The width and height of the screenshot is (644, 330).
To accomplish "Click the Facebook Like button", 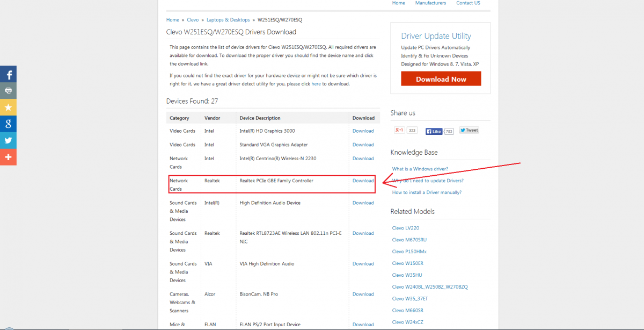I will point(434,131).
